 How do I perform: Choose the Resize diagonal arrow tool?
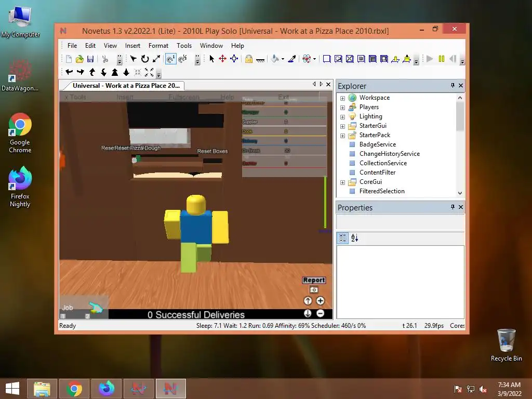pyautogui.click(x=156, y=59)
